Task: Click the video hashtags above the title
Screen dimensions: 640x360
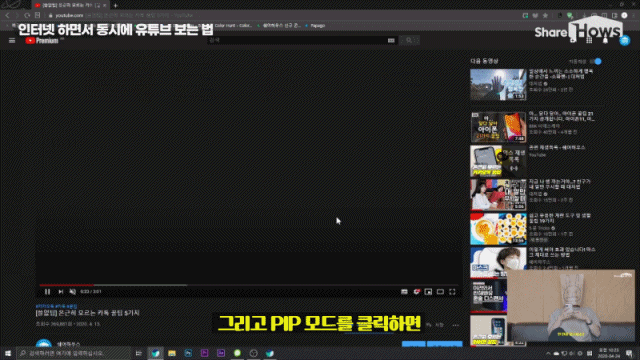Action: [x=56, y=306]
